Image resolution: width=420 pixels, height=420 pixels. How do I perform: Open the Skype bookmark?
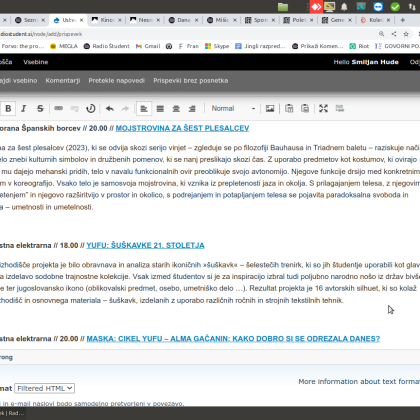tap(217, 46)
